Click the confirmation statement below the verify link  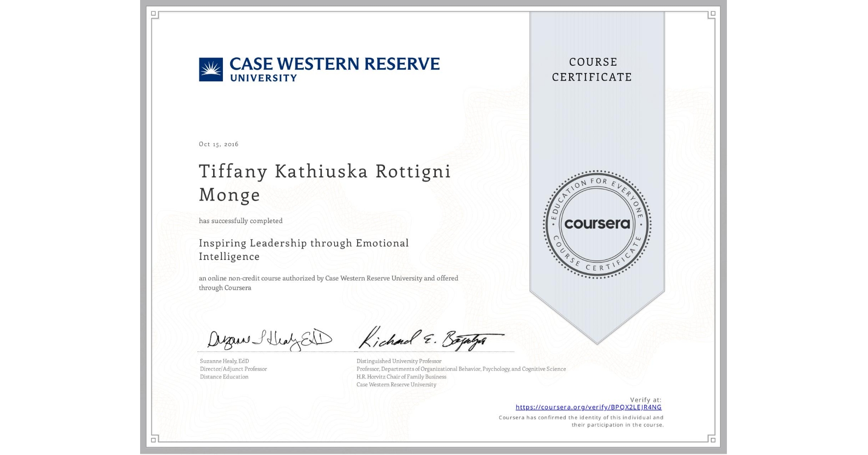click(x=579, y=421)
